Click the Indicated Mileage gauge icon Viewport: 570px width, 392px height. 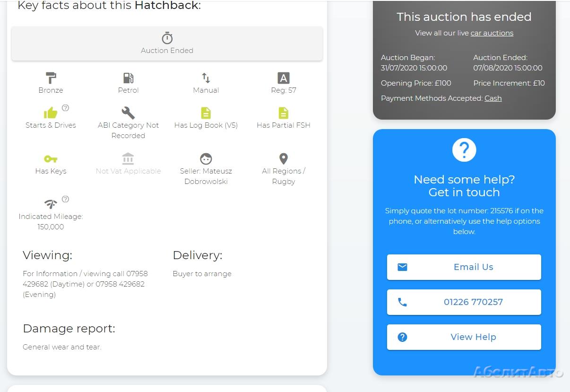click(x=51, y=204)
